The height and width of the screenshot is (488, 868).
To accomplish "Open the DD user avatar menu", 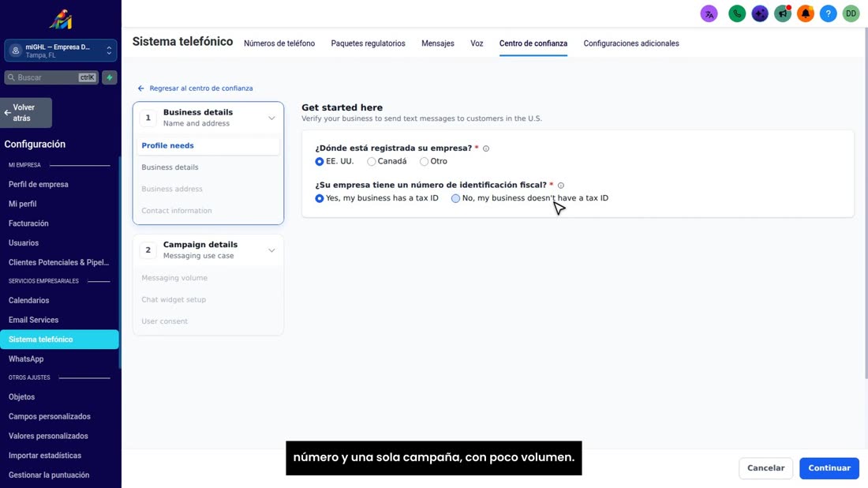I will click(x=851, y=14).
